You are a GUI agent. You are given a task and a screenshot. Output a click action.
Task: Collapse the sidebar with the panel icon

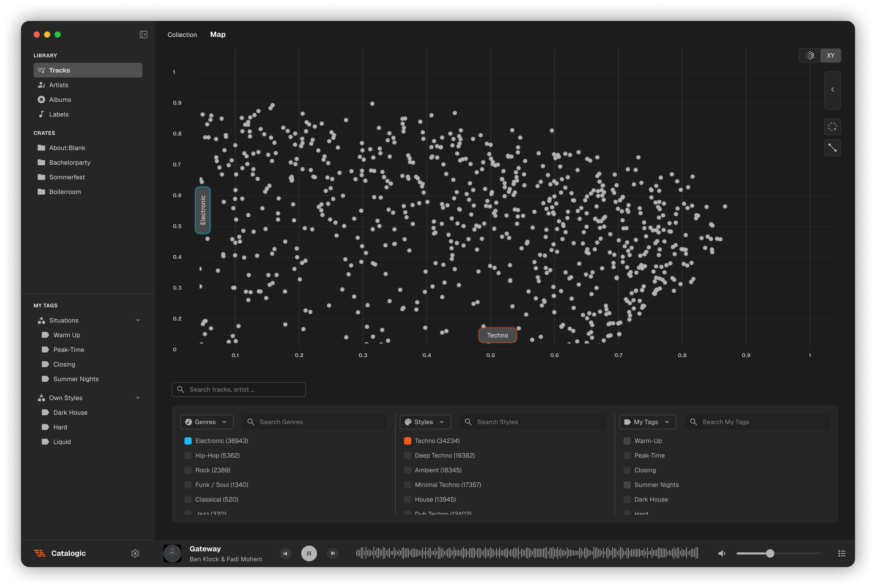[x=143, y=35]
